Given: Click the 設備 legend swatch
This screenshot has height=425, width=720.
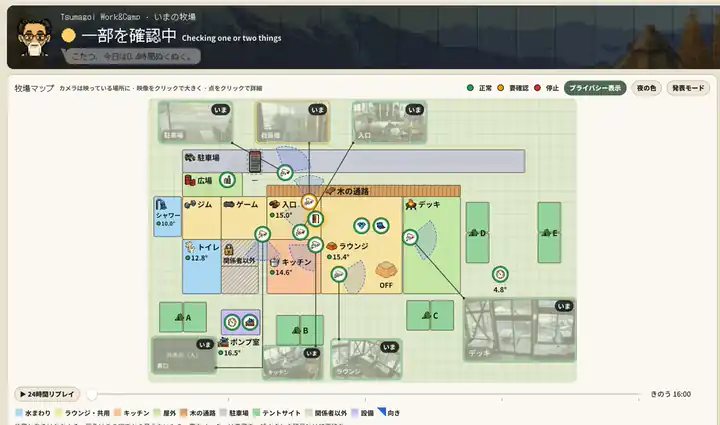Looking at the screenshot, I should 354,413.
